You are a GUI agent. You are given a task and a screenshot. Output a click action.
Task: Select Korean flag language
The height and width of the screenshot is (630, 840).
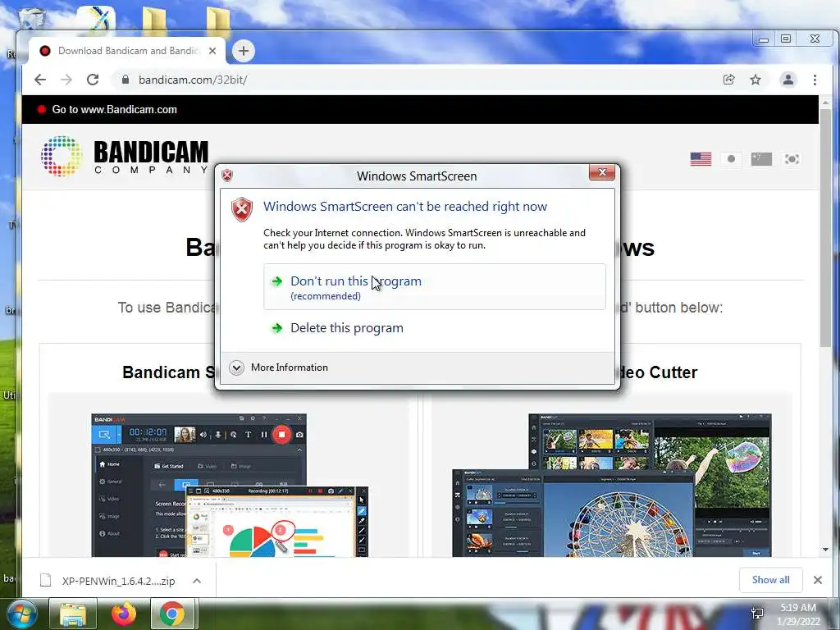point(792,159)
